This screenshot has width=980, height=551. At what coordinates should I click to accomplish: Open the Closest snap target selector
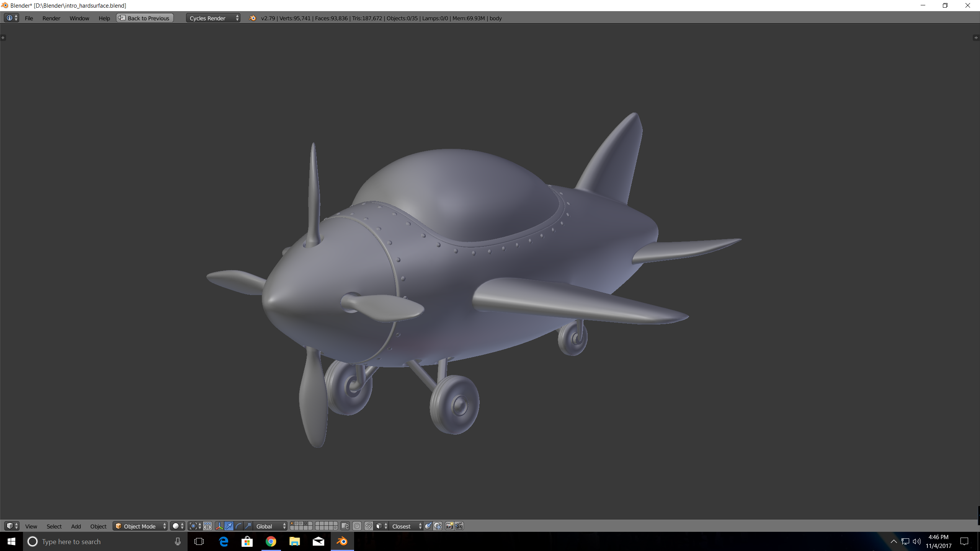[406, 526]
